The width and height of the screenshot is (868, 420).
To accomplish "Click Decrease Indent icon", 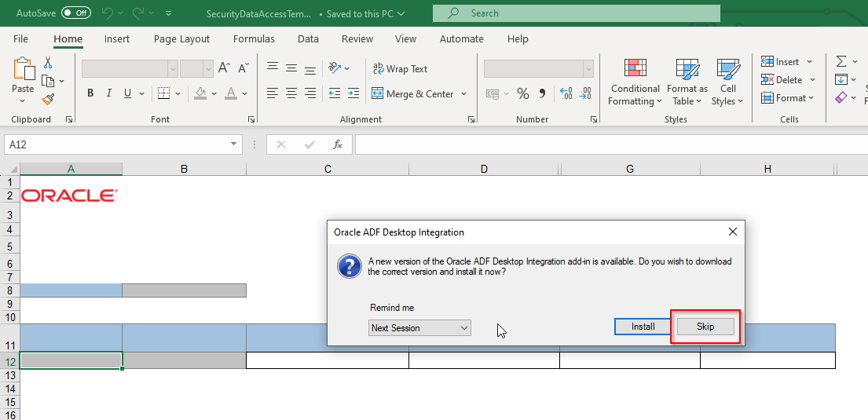I will pos(335,93).
